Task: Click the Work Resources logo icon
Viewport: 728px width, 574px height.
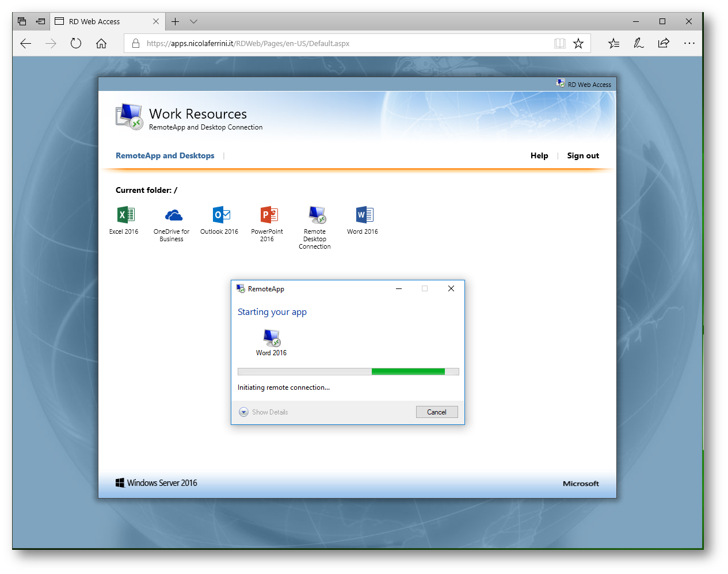Action: click(129, 116)
